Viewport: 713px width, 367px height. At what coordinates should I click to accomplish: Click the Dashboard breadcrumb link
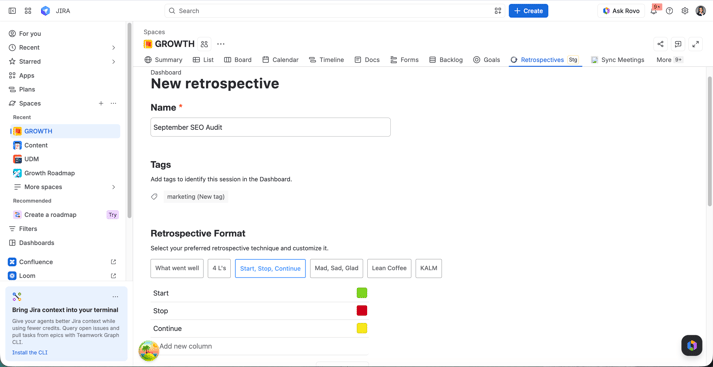[x=166, y=73]
